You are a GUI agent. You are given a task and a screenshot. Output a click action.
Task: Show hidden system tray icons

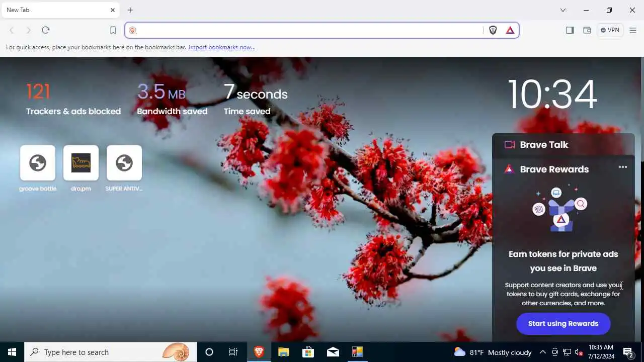tap(543, 352)
